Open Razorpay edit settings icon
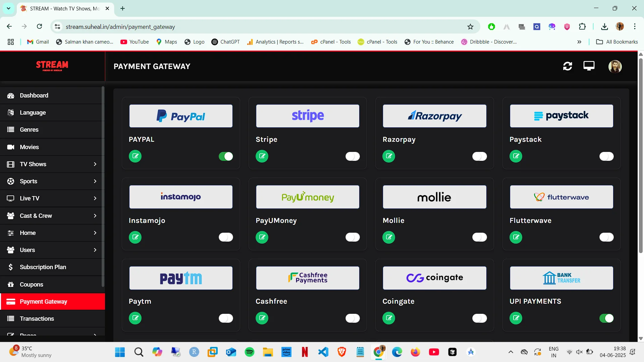Screen dimensions: 644x362 [389, 156]
